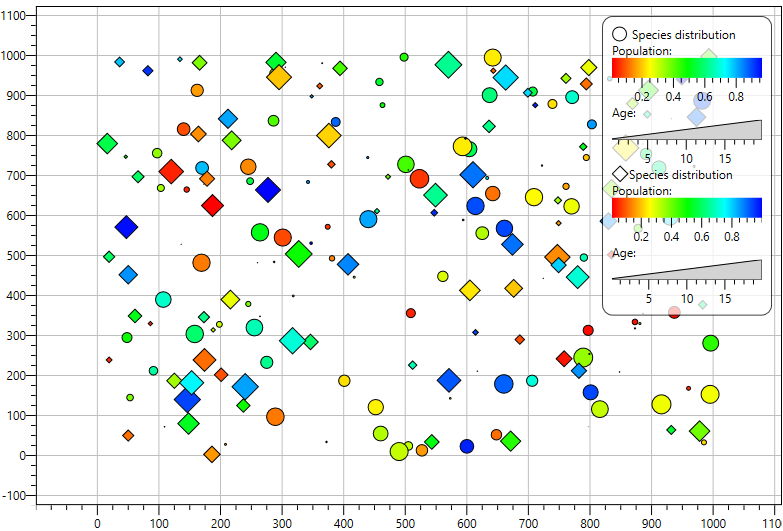Click the "Age:" label in the diamond legend
The width and height of the screenshot is (783, 531).
pyautogui.click(x=624, y=253)
